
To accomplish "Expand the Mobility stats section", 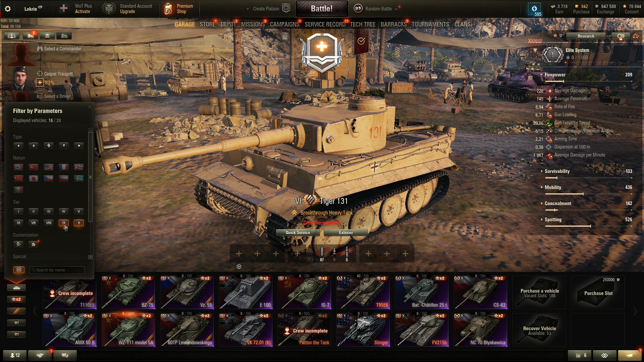I will click(x=553, y=188).
